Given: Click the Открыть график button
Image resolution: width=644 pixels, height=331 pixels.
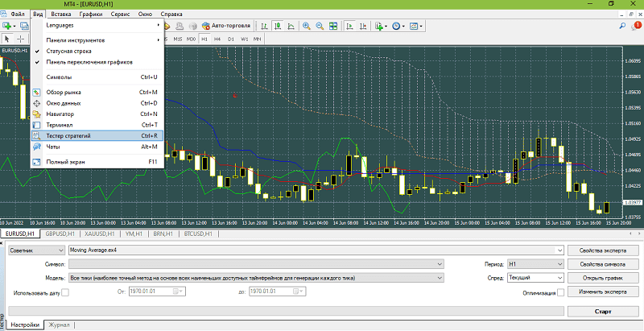Looking at the screenshot, I should click(x=602, y=278).
